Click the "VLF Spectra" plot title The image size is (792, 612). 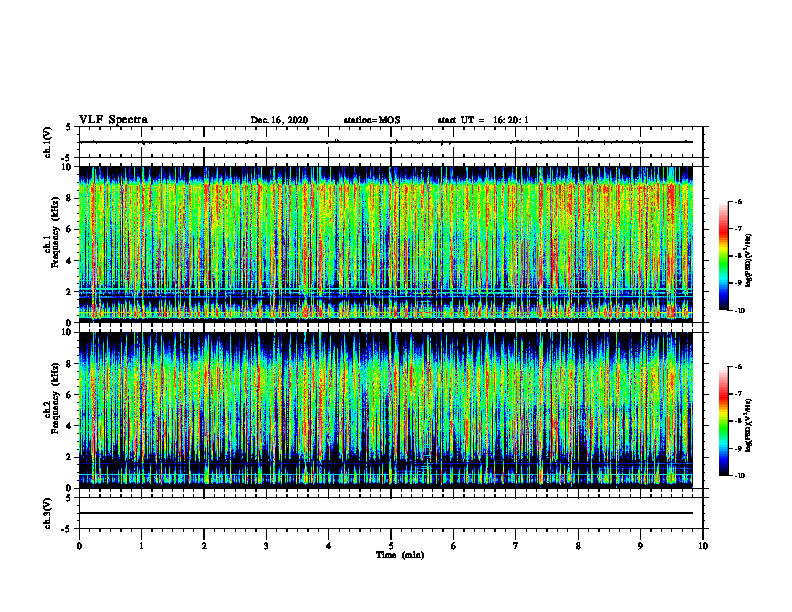[x=113, y=120]
